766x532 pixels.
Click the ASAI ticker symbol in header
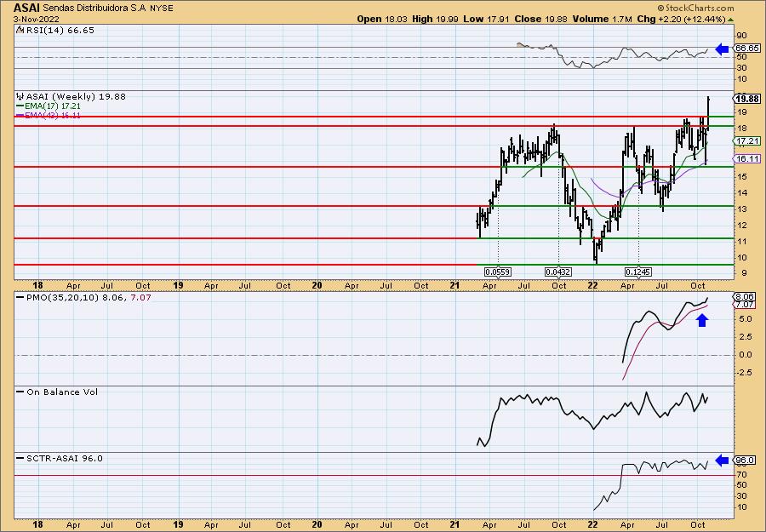pyautogui.click(x=26, y=8)
